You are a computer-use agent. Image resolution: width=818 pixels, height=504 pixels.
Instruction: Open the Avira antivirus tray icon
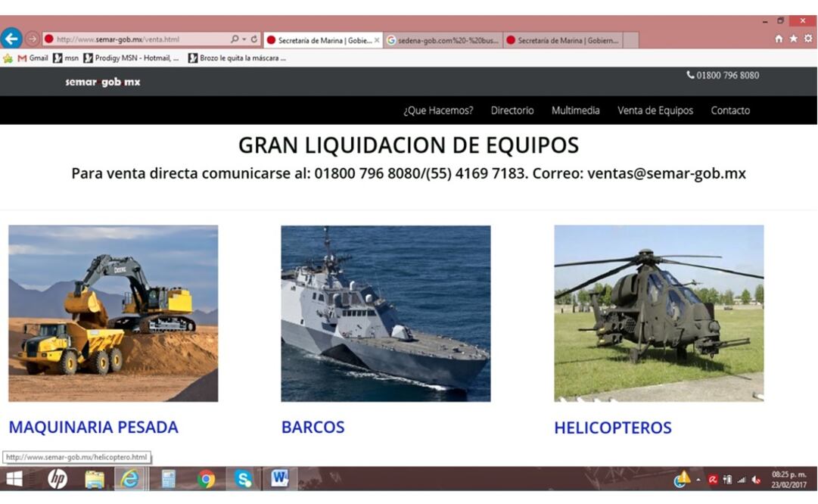click(x=714, y=479)
